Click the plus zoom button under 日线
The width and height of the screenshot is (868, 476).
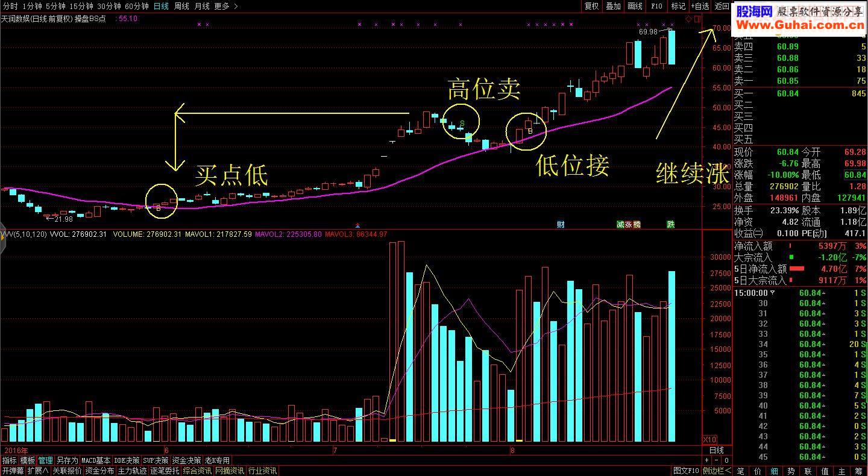click(707, 460)
